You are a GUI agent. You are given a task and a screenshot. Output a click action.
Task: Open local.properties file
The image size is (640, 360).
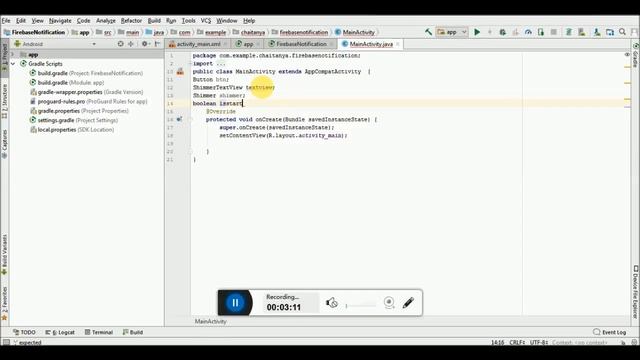pyautogui.click(x=72, y=129)
